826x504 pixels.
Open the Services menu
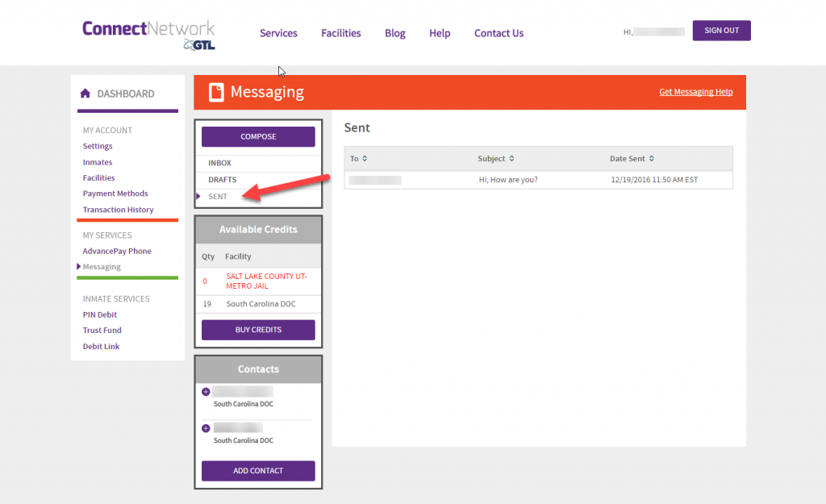(x=278, y=33)
